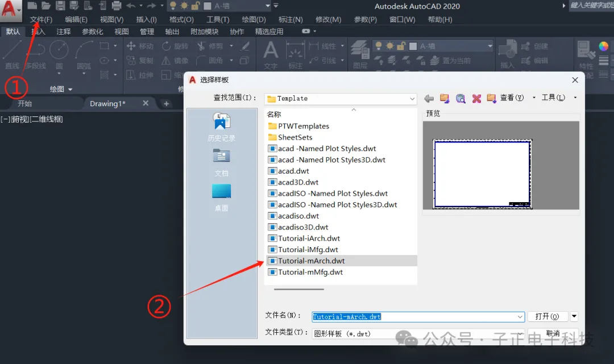The height and width of the screenshot is (364, 614).
Task: Click the color wheel icon in ribbon
Action: tap(603, 46)
